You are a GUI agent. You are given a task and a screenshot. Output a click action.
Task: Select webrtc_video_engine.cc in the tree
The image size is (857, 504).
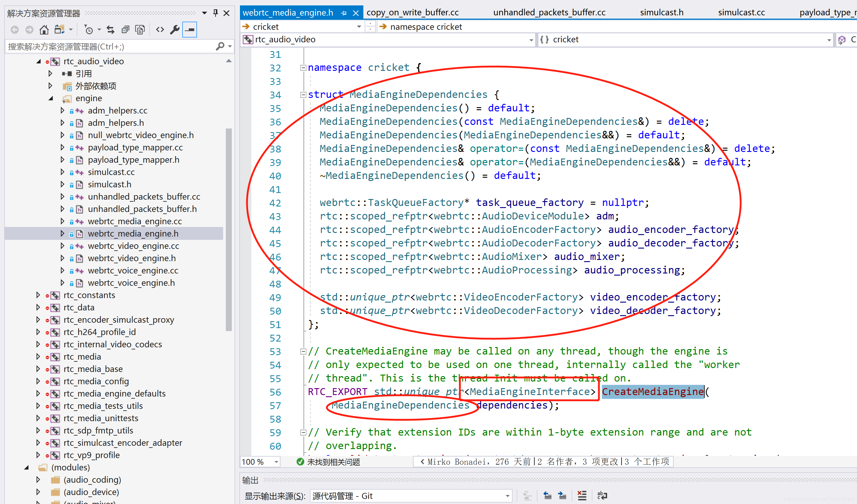[x=133, y=246]
